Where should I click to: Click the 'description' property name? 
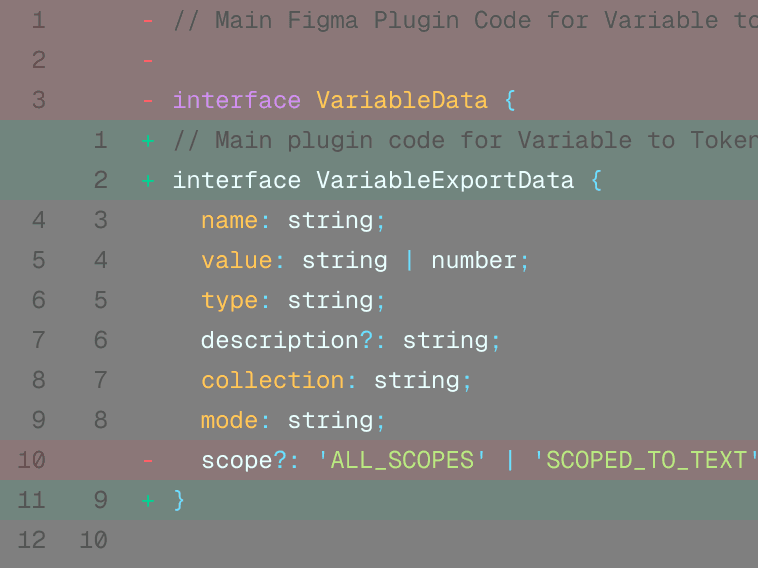(x=279, y=340)
